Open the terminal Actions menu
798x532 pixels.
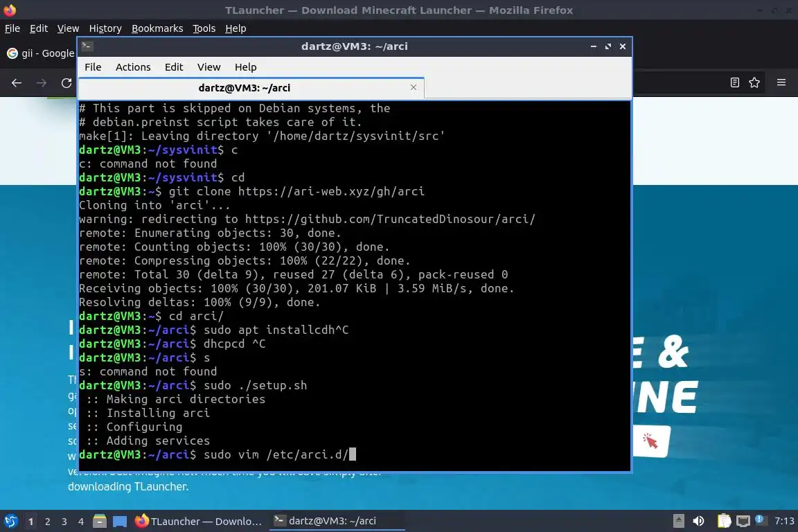[133, 67]
